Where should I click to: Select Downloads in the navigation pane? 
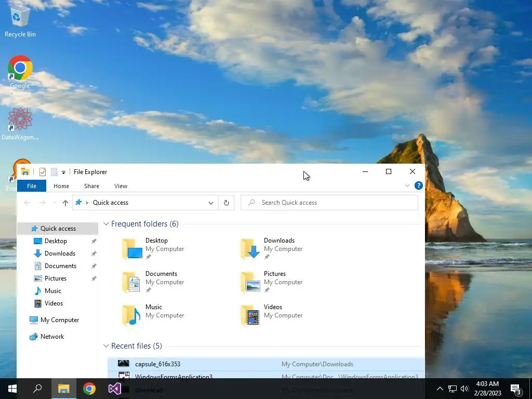pyautogui.click(x=60, y=254)
